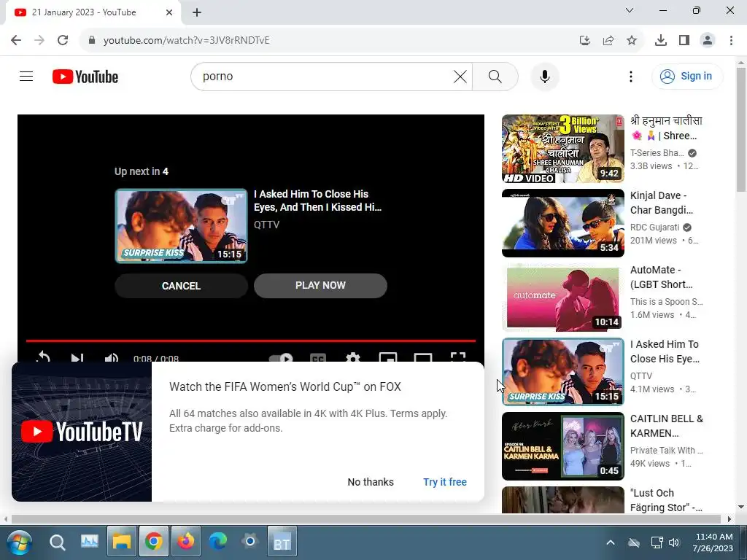Open the YouTube hamburger guide menu
Viewport: 747px width, 560px height.
26,76
